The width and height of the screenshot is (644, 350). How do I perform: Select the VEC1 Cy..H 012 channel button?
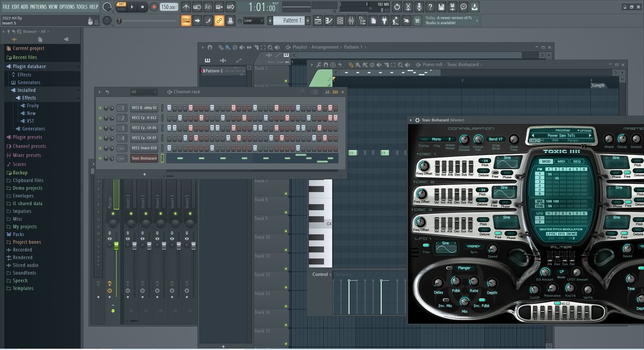pos(144,118)
